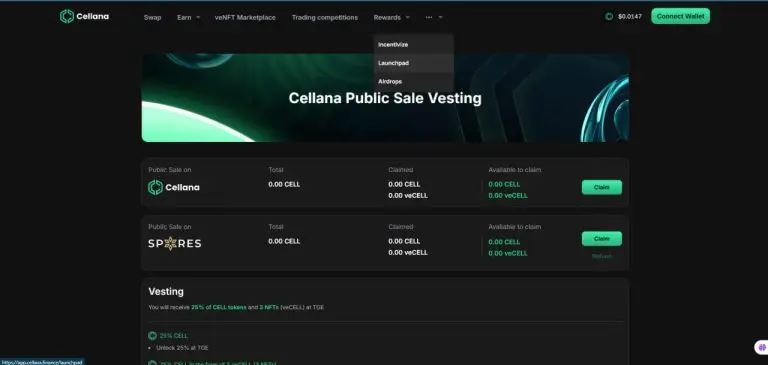Claim tokens for Cellana public sale
The height and width of the screenshot is (365, 768).
pos(601,187)
